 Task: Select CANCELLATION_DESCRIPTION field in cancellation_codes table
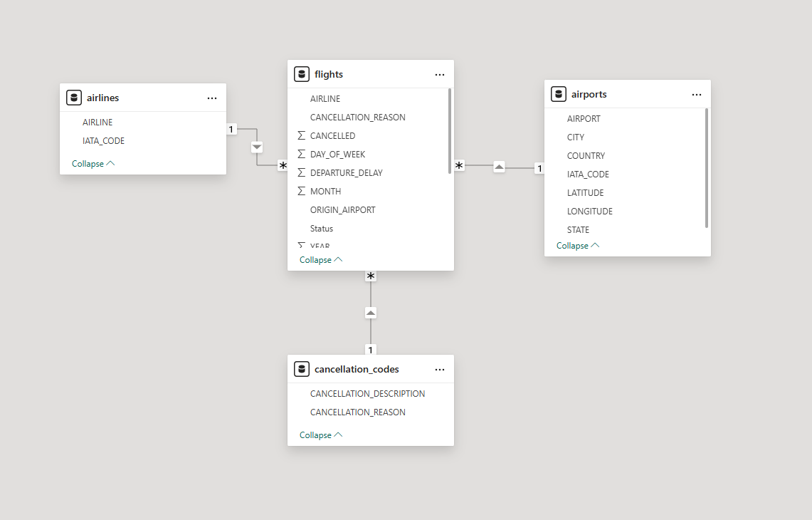[x=367, y=394]
